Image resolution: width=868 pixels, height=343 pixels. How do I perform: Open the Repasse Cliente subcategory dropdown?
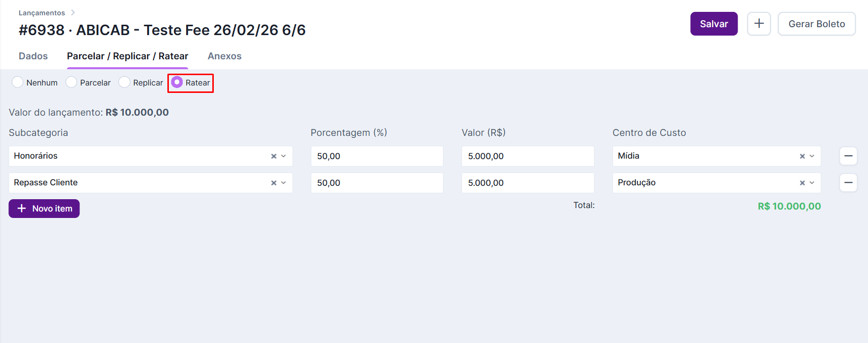click(284, 183)
